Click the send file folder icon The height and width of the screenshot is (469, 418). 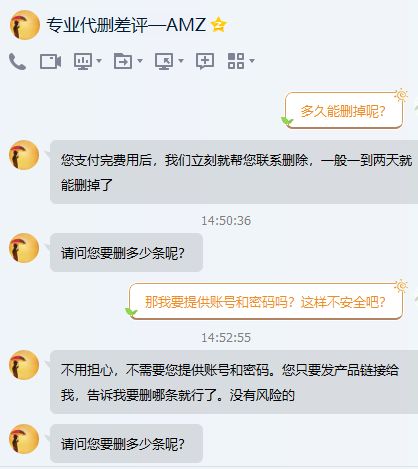123,61
